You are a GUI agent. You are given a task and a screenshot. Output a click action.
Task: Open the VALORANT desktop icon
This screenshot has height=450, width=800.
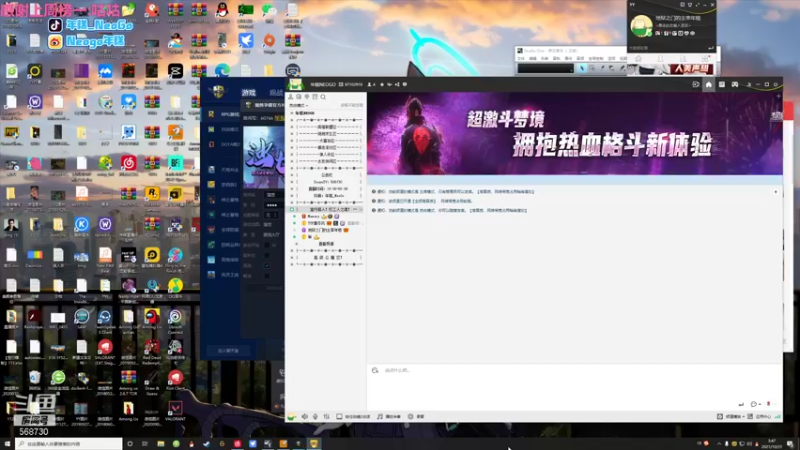coord(176,412)
